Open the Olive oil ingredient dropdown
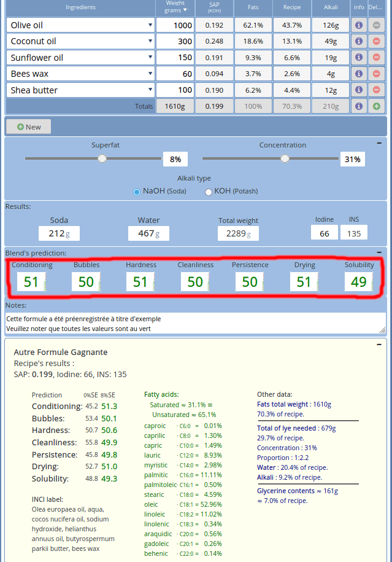 coord(150,25)
